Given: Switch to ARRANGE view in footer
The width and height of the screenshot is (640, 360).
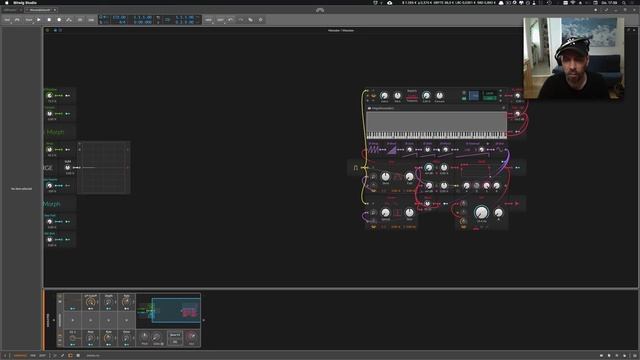Looking at the screenshot, I should 20,356.
